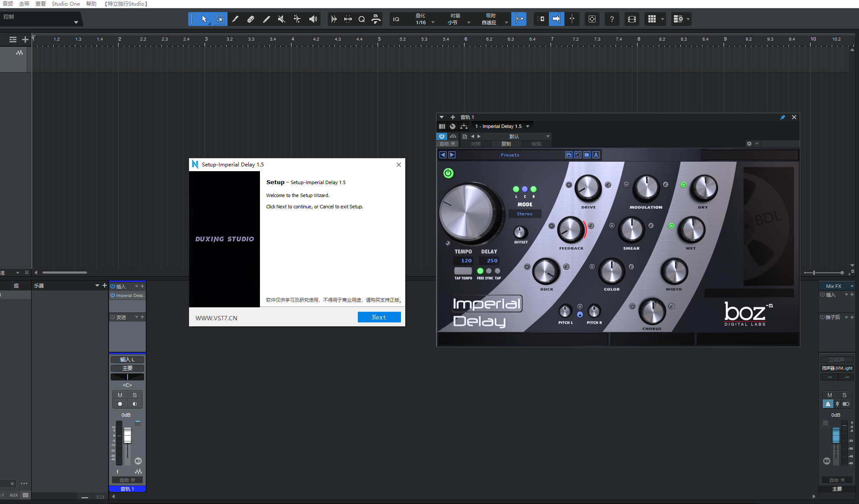This screenshot has width=859, height=504.
Task: Click the plugin settings gear icon
Action: [749, 144]
